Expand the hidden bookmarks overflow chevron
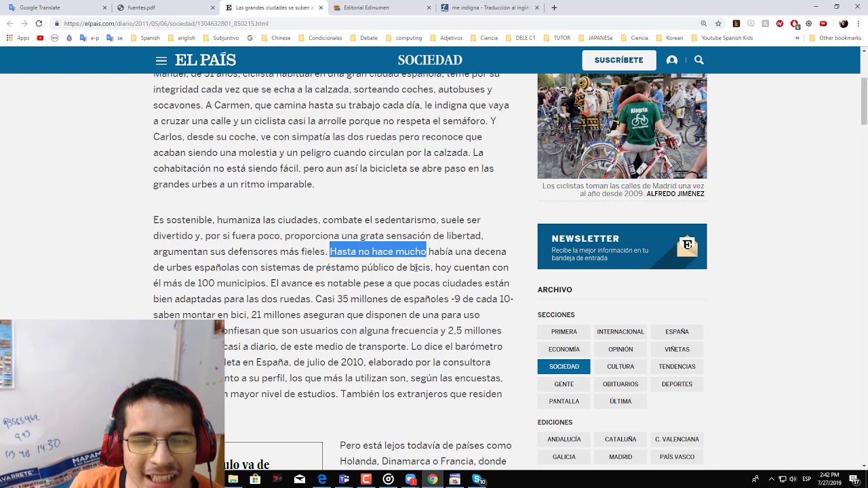 (797, 38)
